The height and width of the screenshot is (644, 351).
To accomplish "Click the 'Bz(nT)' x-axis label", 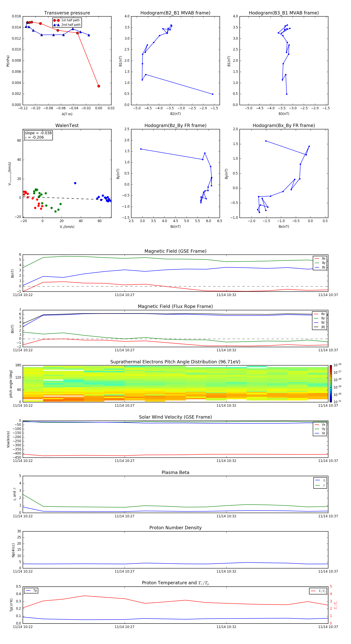I will coord(175,227).
